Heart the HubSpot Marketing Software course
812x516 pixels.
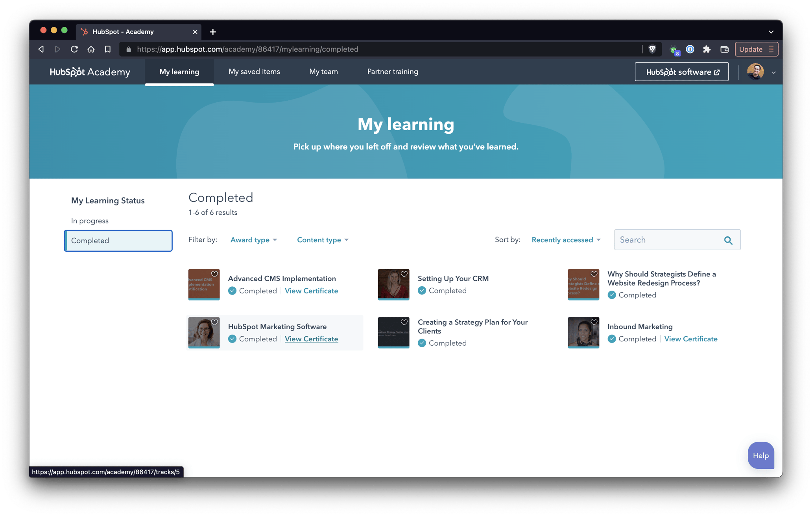click(214, 322)
